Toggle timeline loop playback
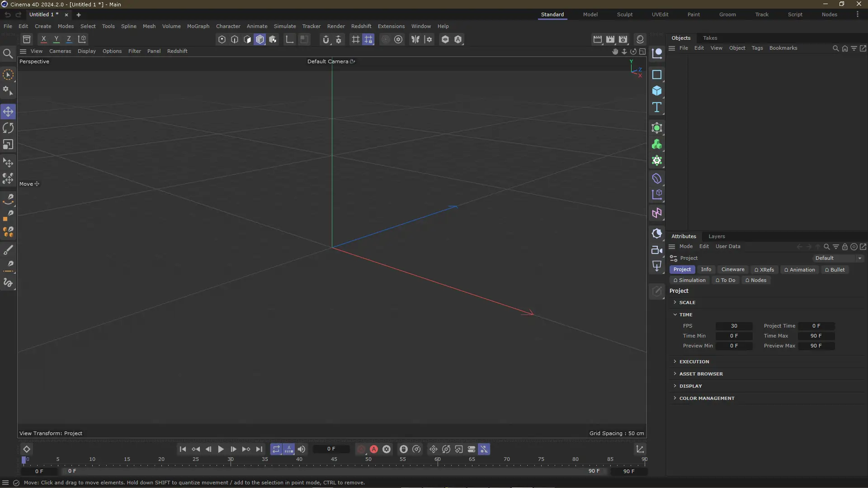 coord(276,449)
